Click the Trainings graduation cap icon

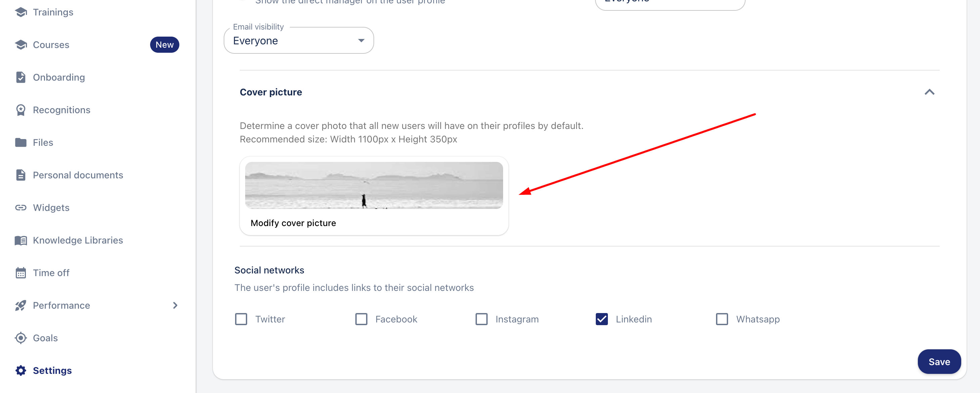pyautogui.click(x=21, y=12)
